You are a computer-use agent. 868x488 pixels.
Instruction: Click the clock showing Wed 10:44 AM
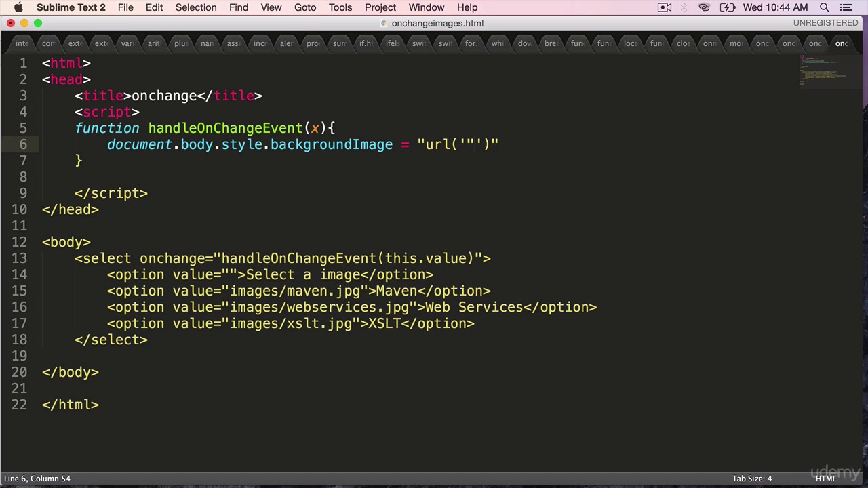pyautogui.click(x=775, y=7)
